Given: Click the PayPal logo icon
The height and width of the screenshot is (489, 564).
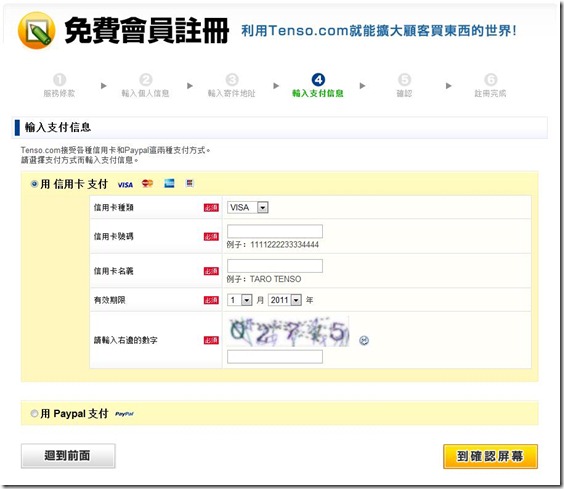Looking at the screenshot, I should pyautogui.click(x=124, y=414).
